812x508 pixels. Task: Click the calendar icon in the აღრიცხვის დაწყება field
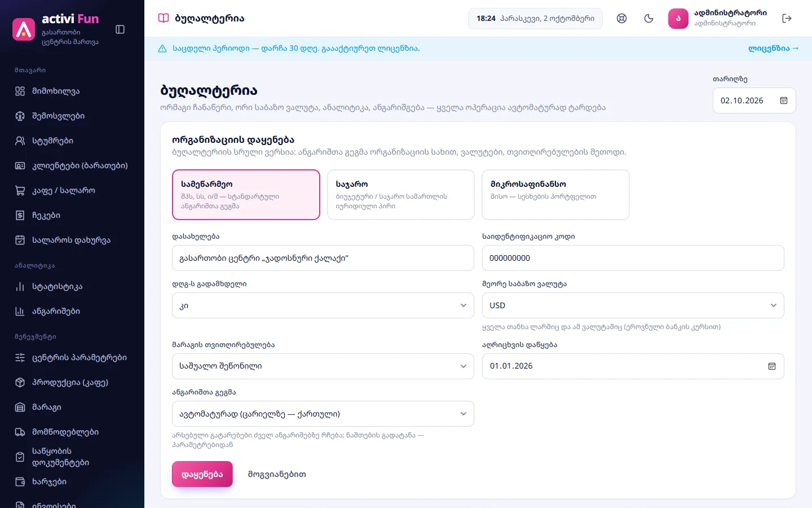(772, 366)
